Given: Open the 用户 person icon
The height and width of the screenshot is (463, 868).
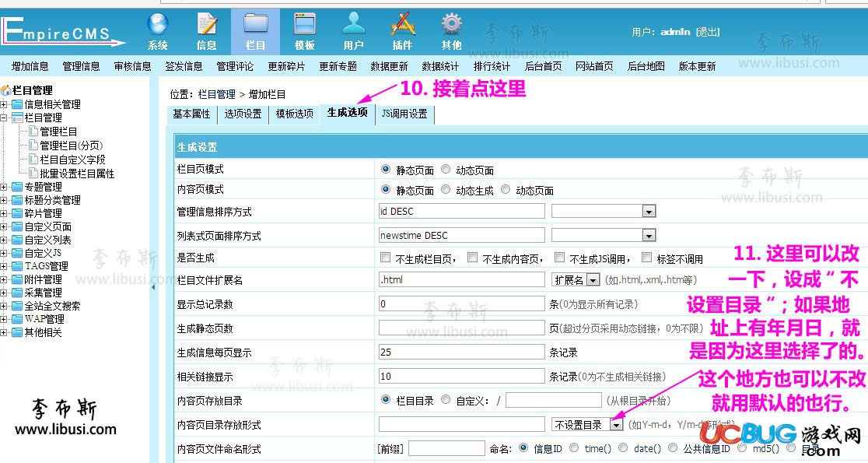Looking at the screenshot, I should point(354,24).
